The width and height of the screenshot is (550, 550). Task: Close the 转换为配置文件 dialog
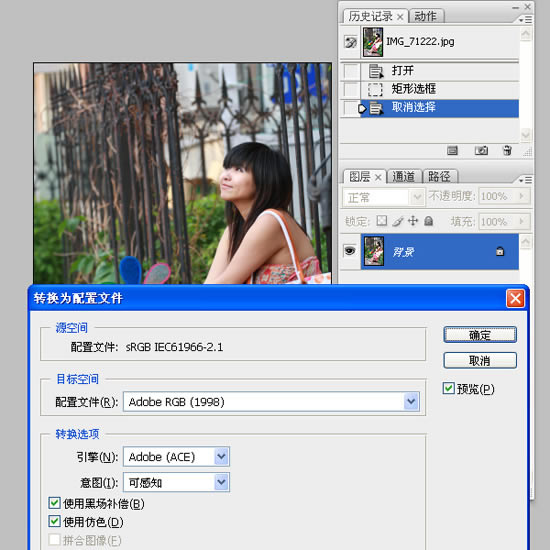click(515, 299)
